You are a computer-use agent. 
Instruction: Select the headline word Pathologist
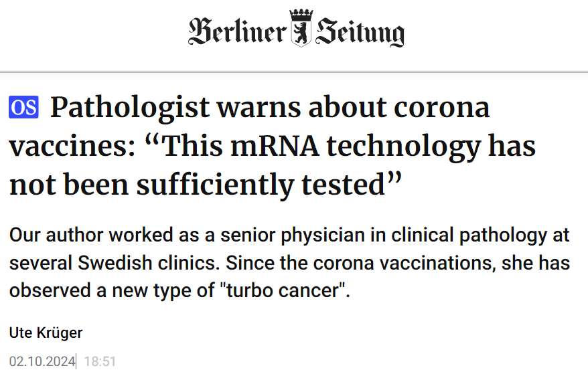(130, 108)
